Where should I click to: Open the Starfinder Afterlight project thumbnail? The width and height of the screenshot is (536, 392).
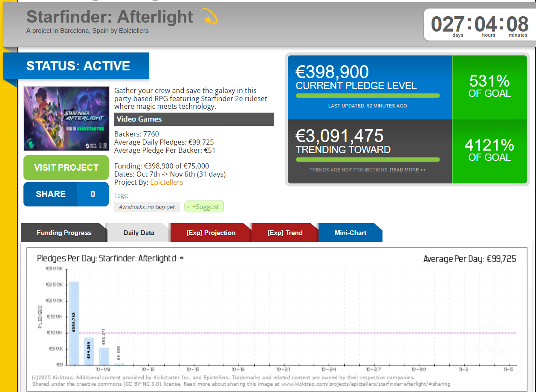[x=67, y=119]
